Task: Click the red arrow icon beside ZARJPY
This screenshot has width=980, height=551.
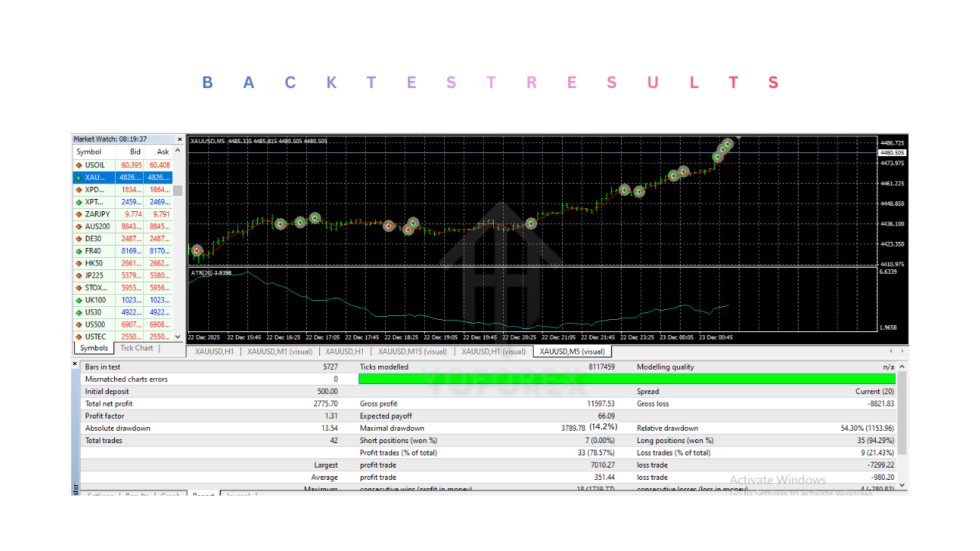Action: 79,214
